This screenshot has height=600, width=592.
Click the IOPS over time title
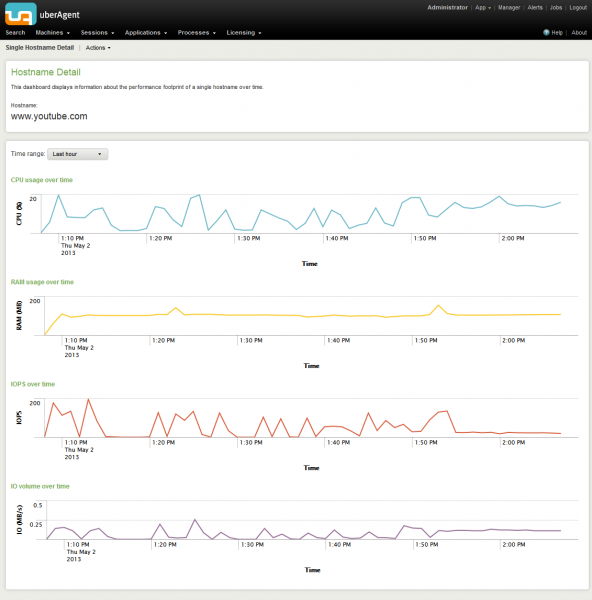click(33, 384)
